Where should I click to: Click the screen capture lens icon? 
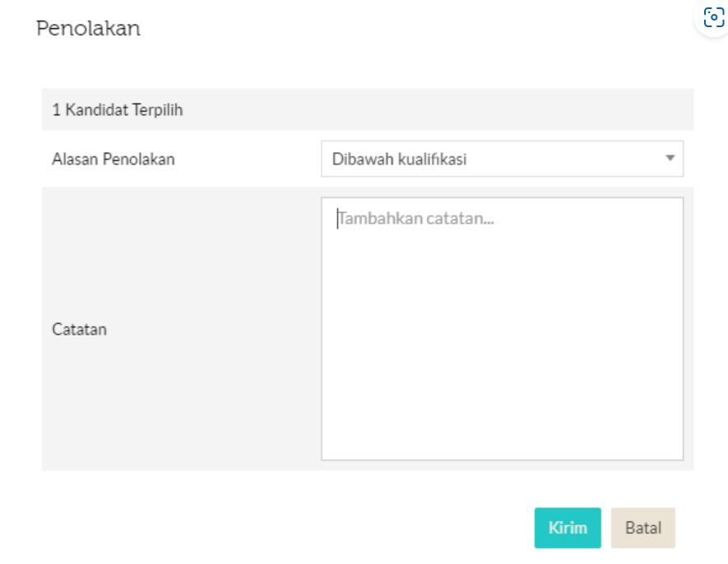(714, 17)
